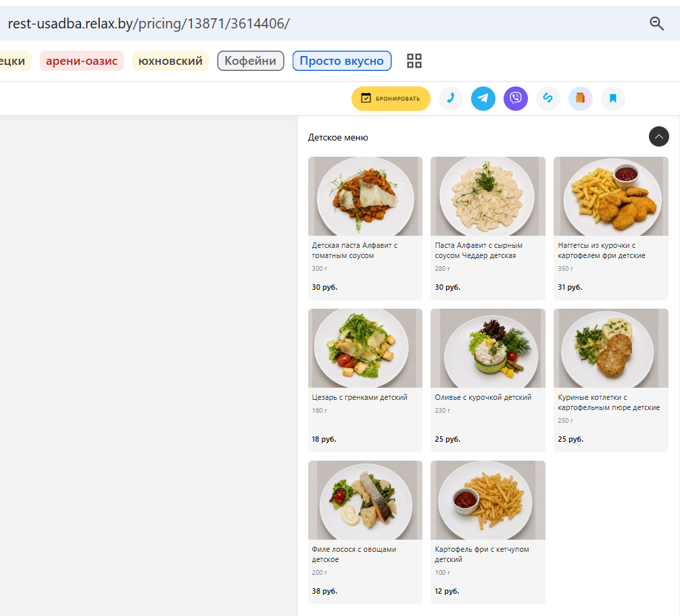Open the Наггетсы из курочки dish photo
The image size is (680, 616).
(610, 196)
